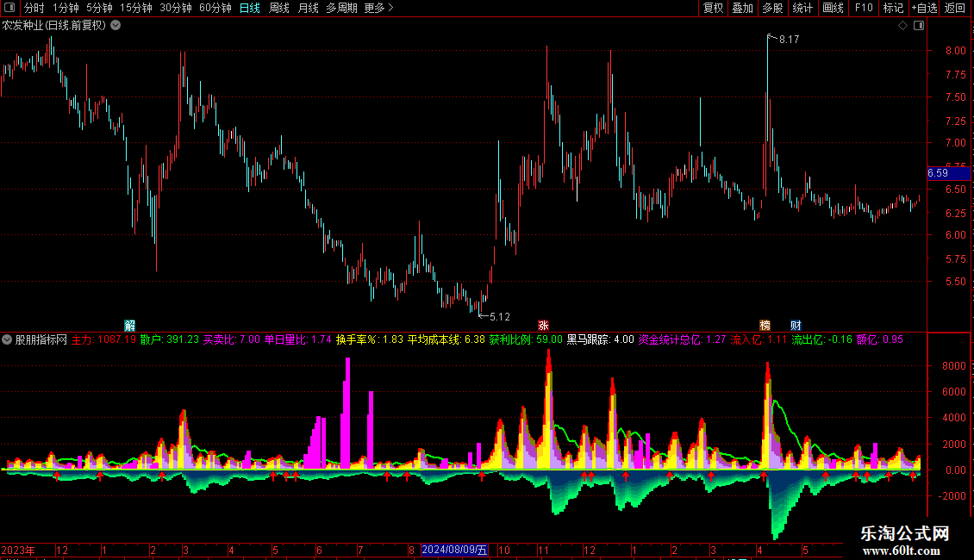
Task: Click the diamond icon above the chart
Action: [x=903, y=26]
